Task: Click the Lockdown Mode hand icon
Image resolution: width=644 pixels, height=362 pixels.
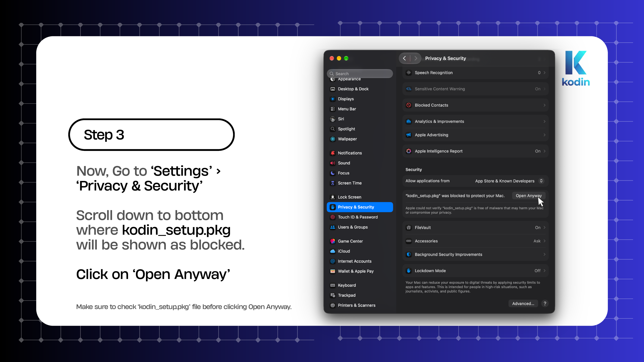Action: pyautogui.click(x=408, y=271)
